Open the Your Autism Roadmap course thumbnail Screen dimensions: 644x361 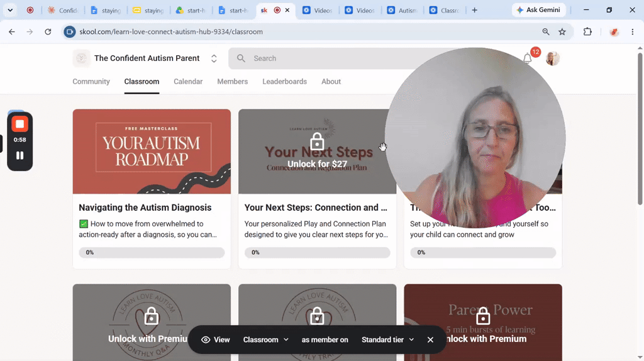click(152, 152)
